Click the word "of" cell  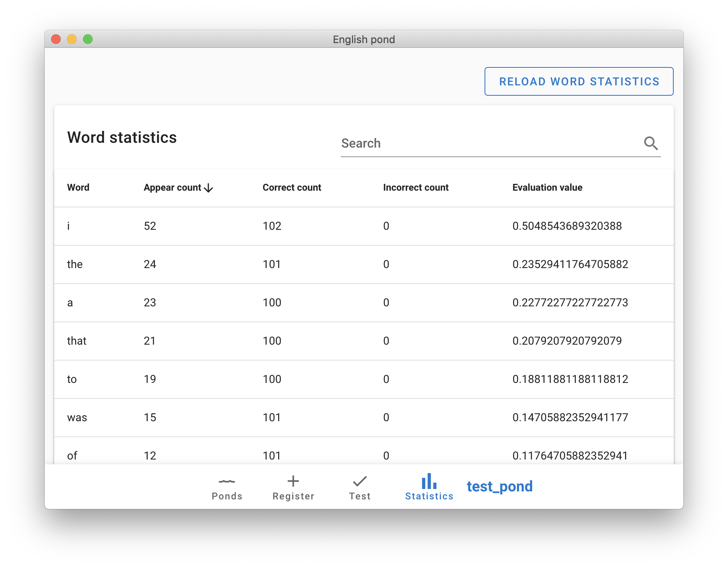[x=72, y=456]
